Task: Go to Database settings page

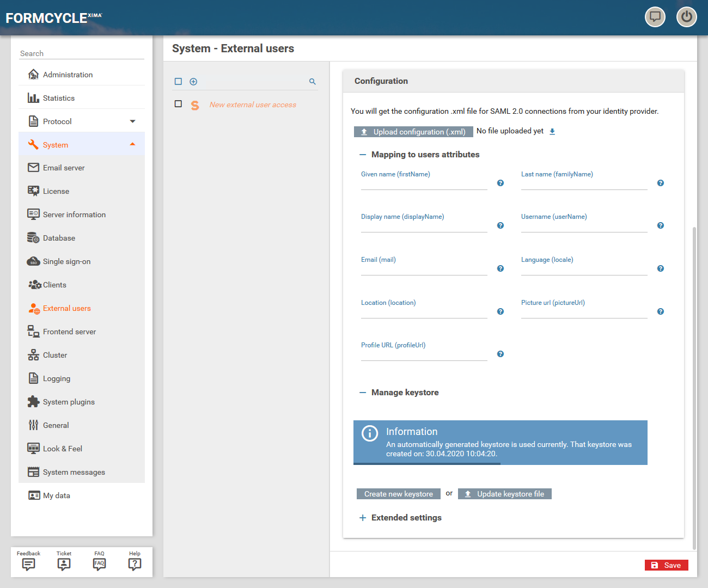Action: pos(59,238)
